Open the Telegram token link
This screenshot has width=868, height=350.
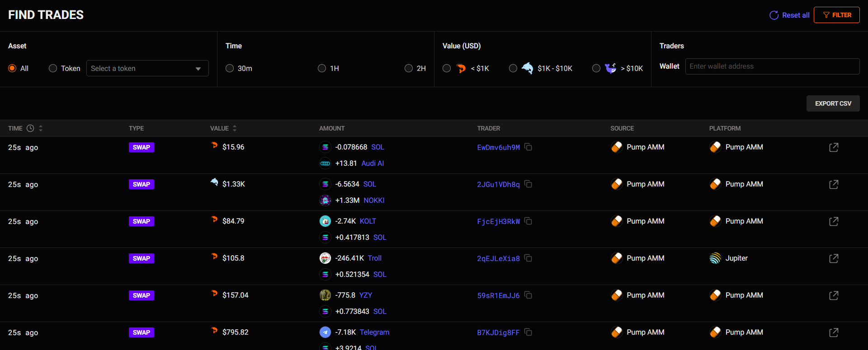tap(374, 332)
